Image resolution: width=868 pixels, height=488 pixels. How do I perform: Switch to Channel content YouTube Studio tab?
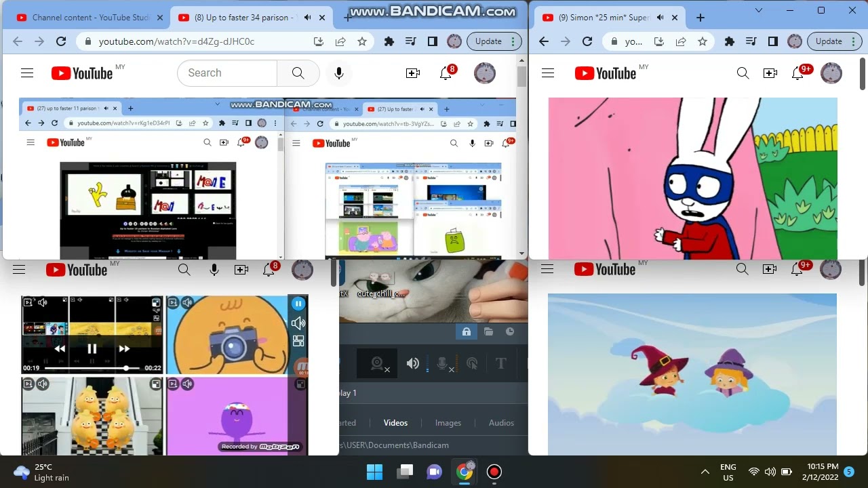(90, 18)
